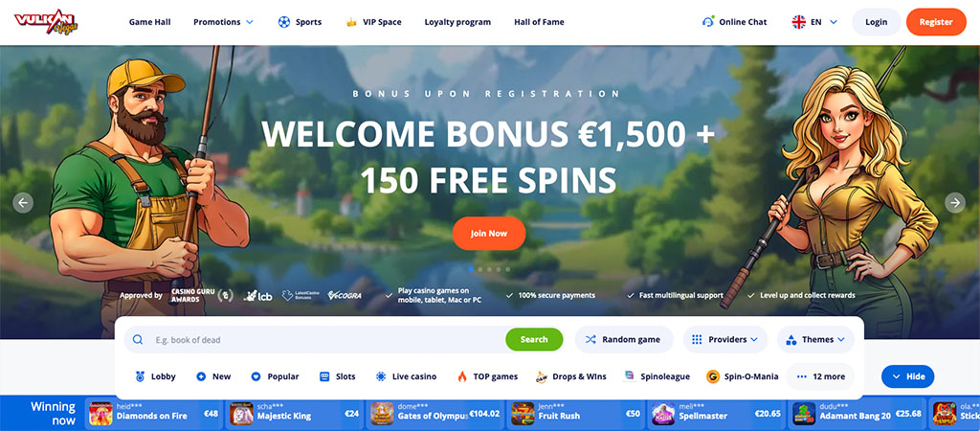This screenshot has width=980, height=431.
Task: Hide the game filter panel
Action: click(x=907, y=376)
